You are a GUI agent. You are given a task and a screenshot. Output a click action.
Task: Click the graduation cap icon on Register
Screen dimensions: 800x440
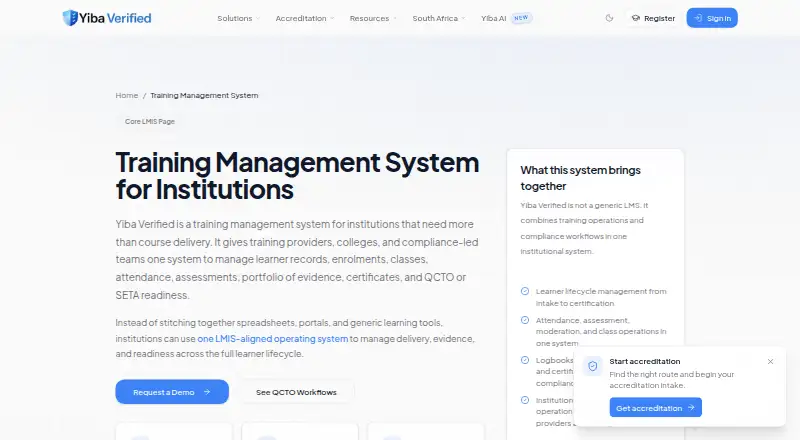[x=636, y=18]
